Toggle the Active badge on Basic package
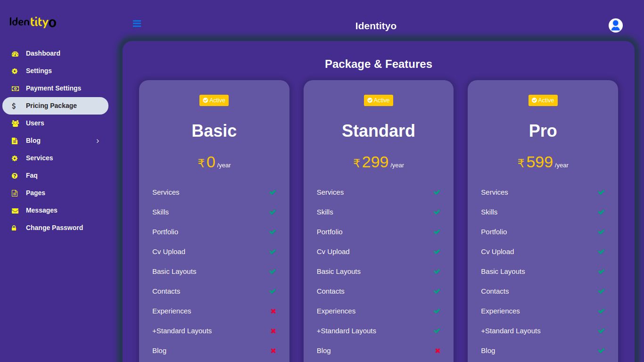Viewport: 644px width, 362px height. (214, 100)
